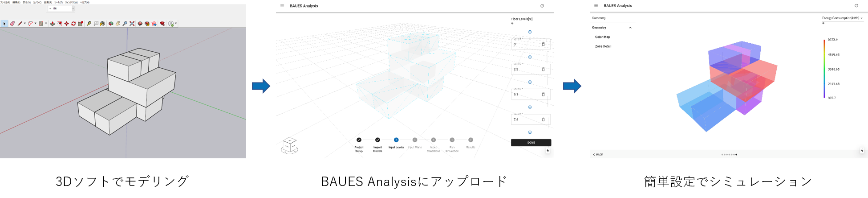Pick the Tape Measure tool
The height and width of the screenshot is (198, 868).
[x=89, y=24]
